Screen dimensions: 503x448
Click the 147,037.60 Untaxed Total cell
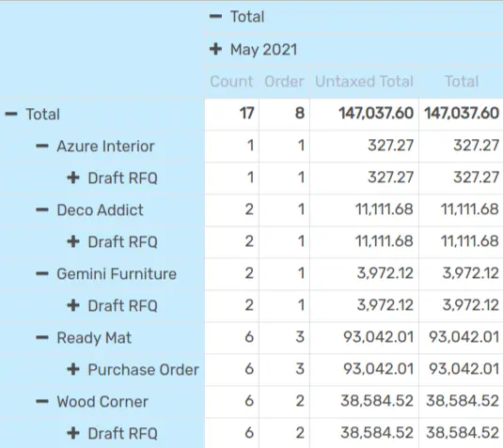(x=365, y=114)
